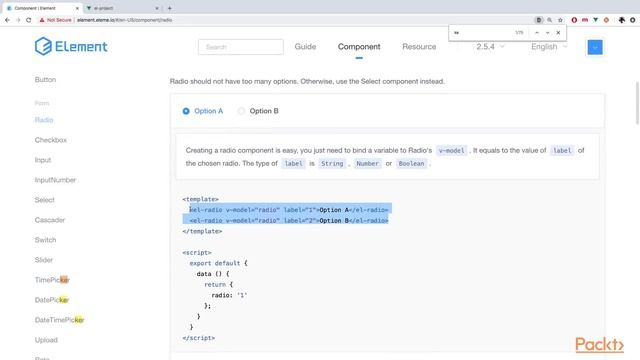Click the 'String' inline code tag
The image size is (640, 360).
pos(332,164)
